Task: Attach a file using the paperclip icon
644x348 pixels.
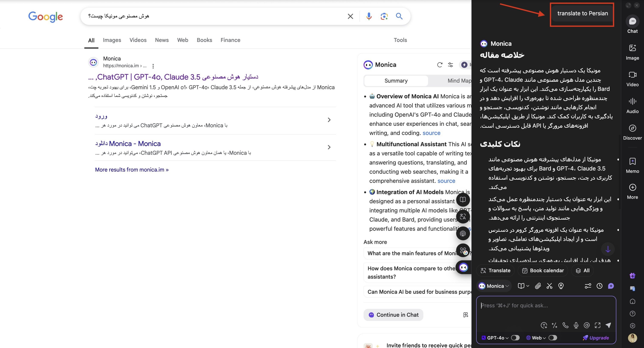Action: [x=538, y=286]
